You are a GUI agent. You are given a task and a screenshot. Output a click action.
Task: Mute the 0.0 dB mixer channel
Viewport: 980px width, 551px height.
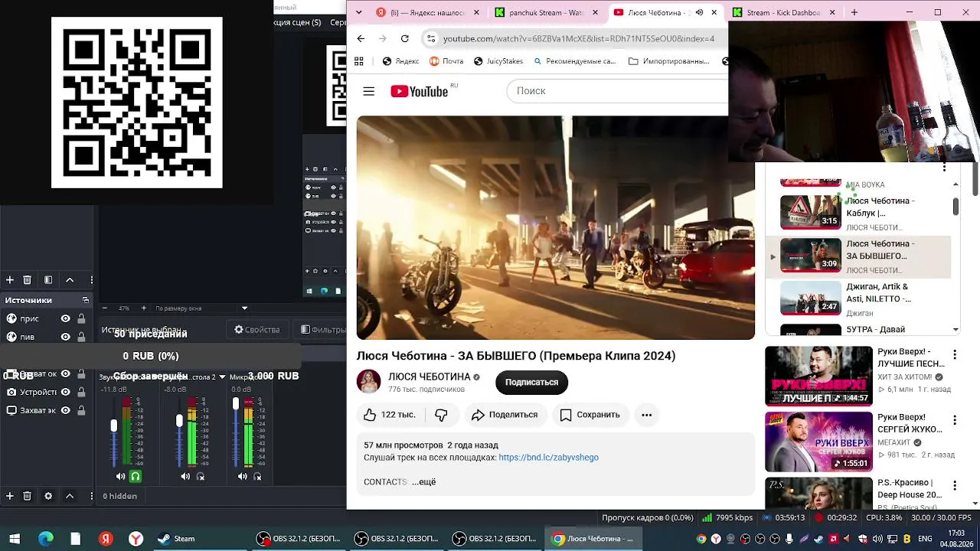[x=243, y=476]
